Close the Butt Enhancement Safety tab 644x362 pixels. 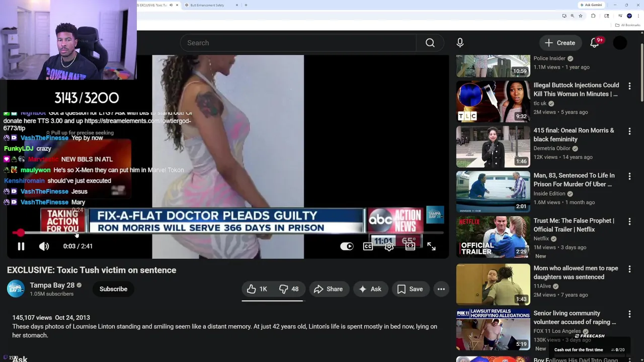237,5
